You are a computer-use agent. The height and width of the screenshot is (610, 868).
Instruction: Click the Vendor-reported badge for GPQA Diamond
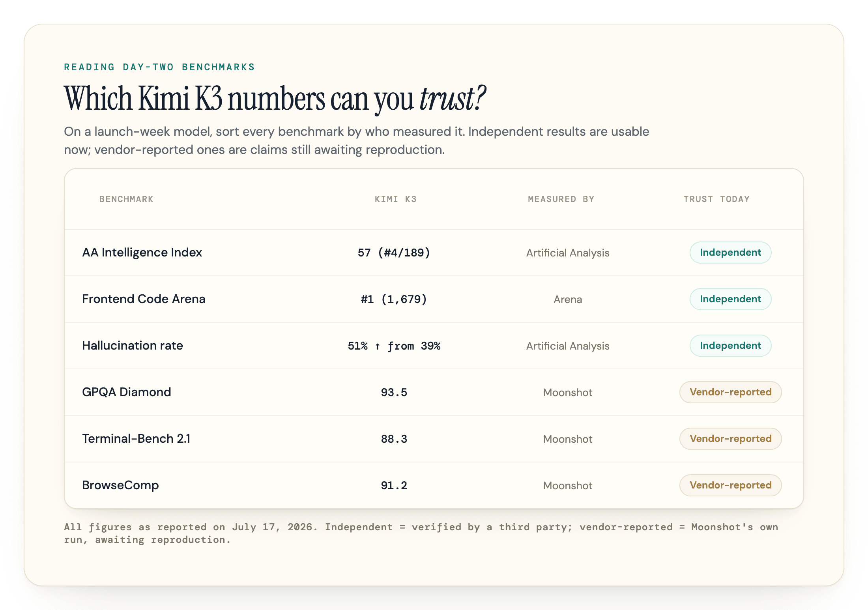(730, 392)
